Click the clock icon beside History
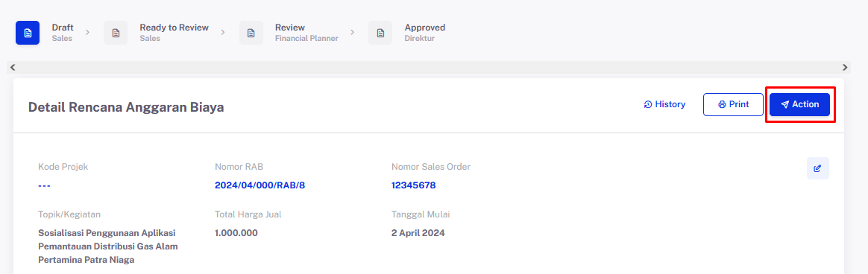This screenshot has width=868, height=274. 648,104
